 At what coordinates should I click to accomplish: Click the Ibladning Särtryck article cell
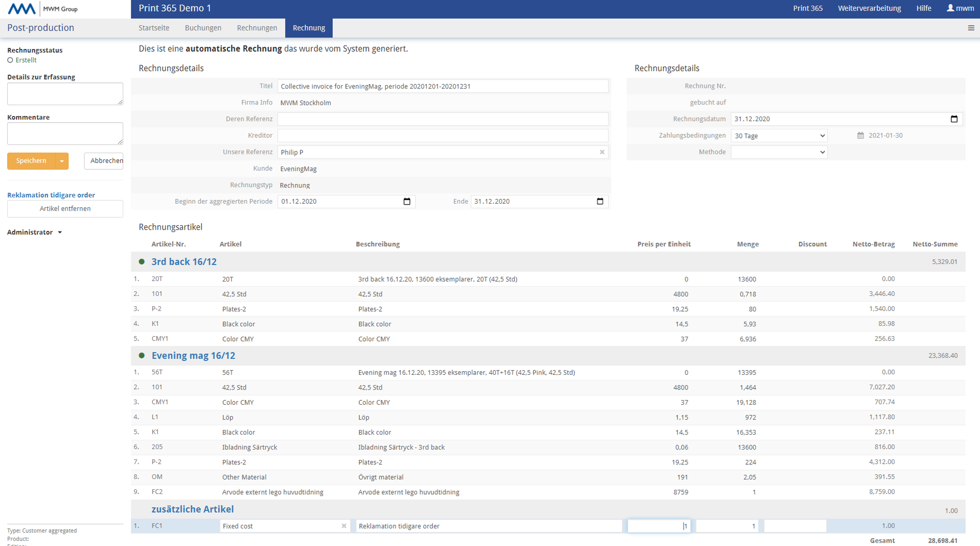coord(249,447)
